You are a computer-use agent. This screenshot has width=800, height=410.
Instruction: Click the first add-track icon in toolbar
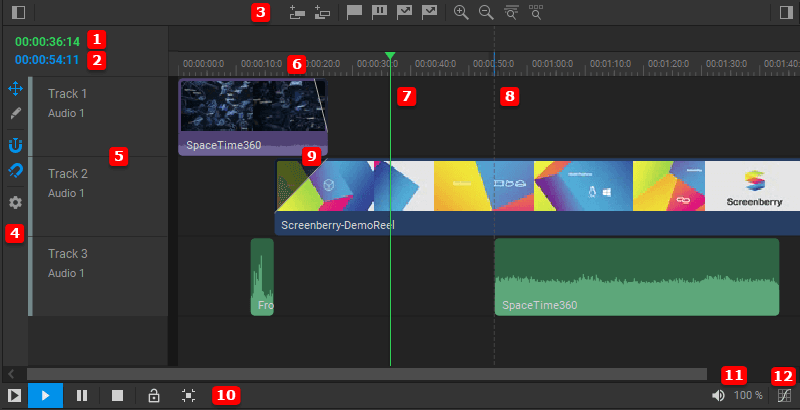click(x=297, y=12)
